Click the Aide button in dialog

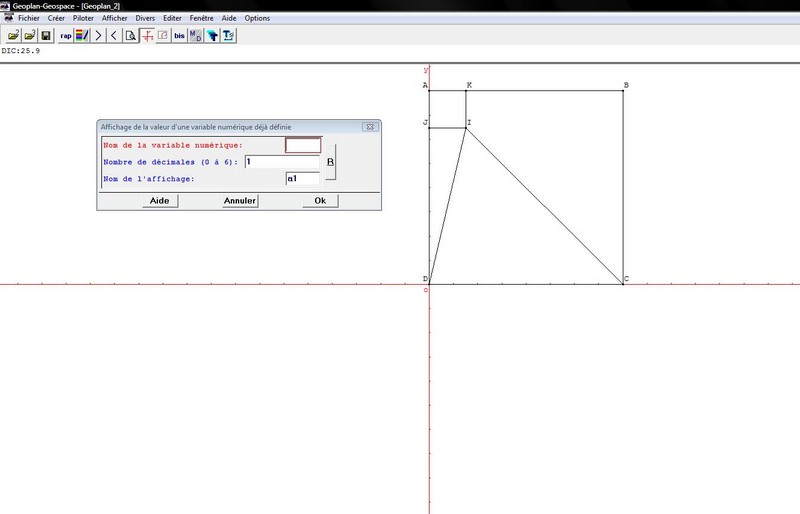pos(159,200)
